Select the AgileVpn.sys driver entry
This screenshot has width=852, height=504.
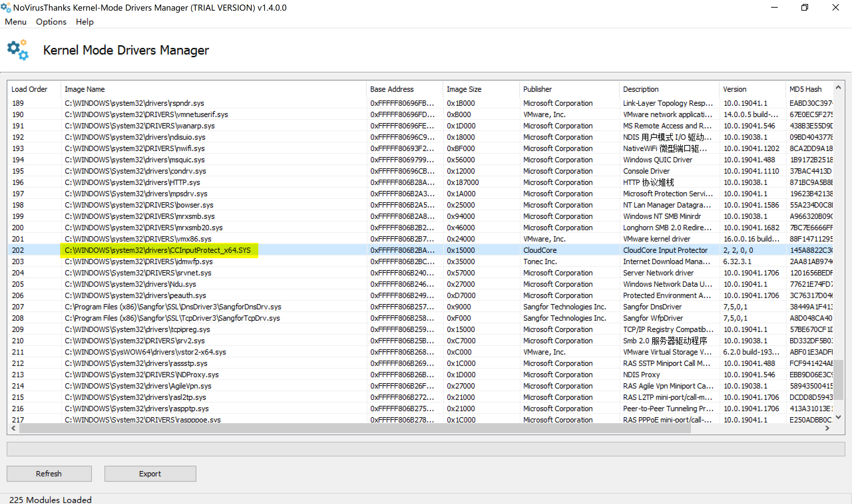(x=420, y=386)
